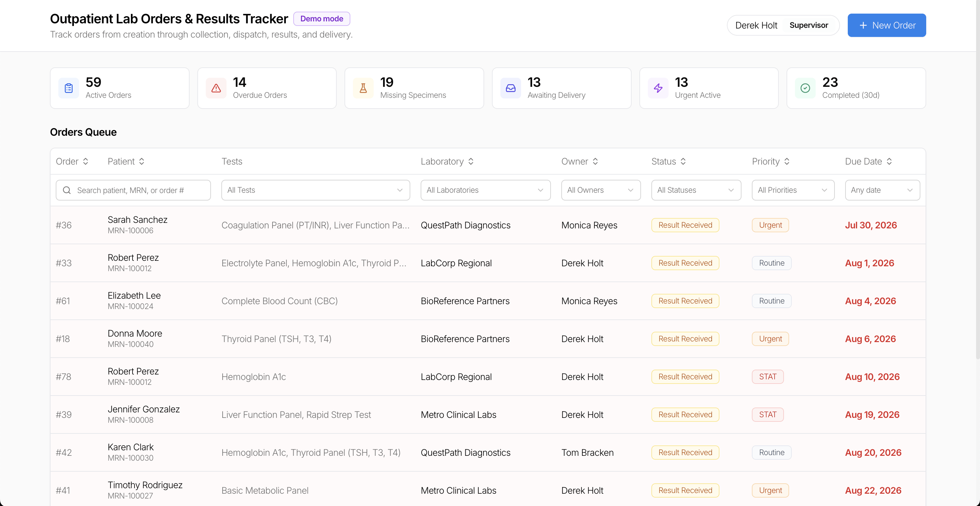Sort by Patient column arrows
This screenshot has width=980, height=506.
(142, 162)
